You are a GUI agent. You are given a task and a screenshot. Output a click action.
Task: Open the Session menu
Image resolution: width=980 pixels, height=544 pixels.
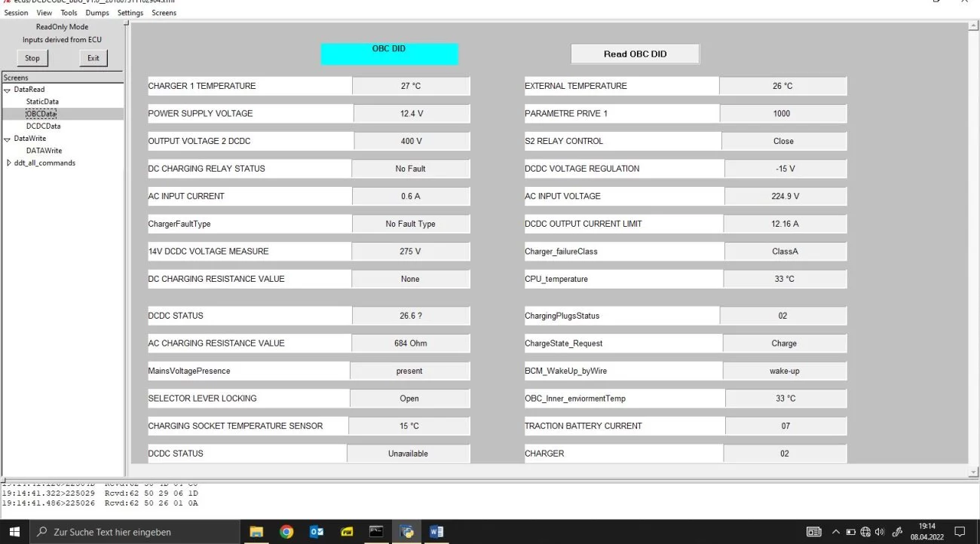tap(16, 13)
